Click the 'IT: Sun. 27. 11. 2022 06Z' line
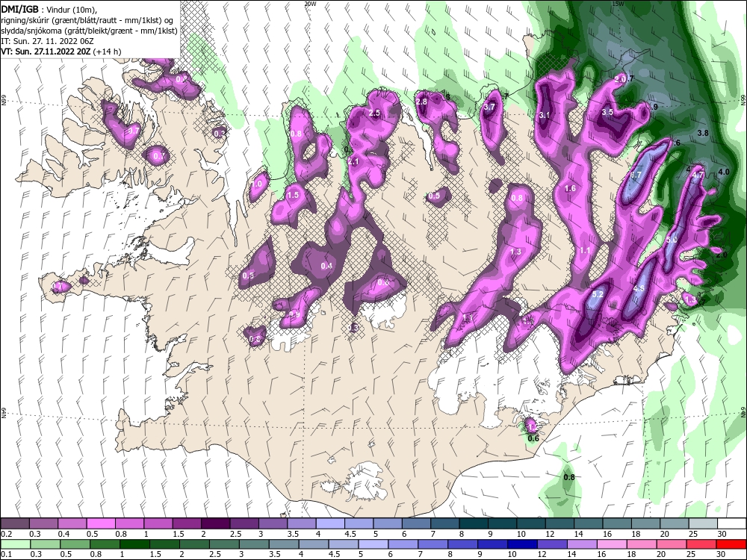This screenshot has height=560, width=747. pyautogui.click(x=47, y=41)
